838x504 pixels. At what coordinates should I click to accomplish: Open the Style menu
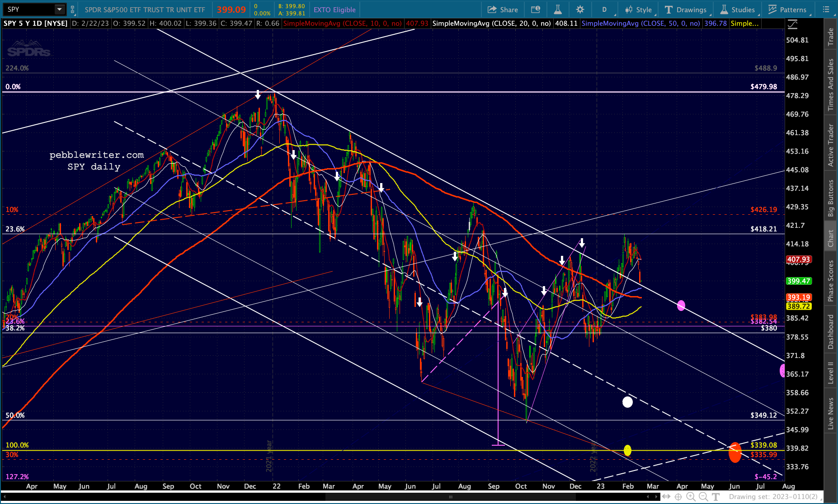click(x=638, y=9)
